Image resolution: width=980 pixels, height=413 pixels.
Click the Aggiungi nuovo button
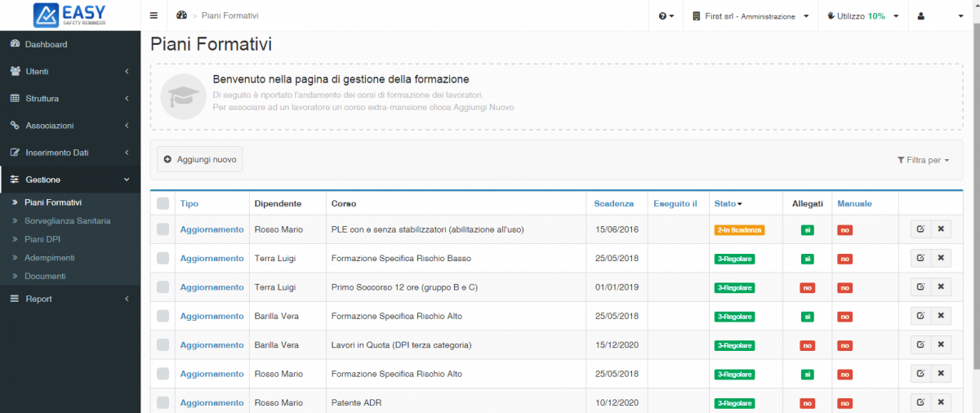tap(200, 159)
